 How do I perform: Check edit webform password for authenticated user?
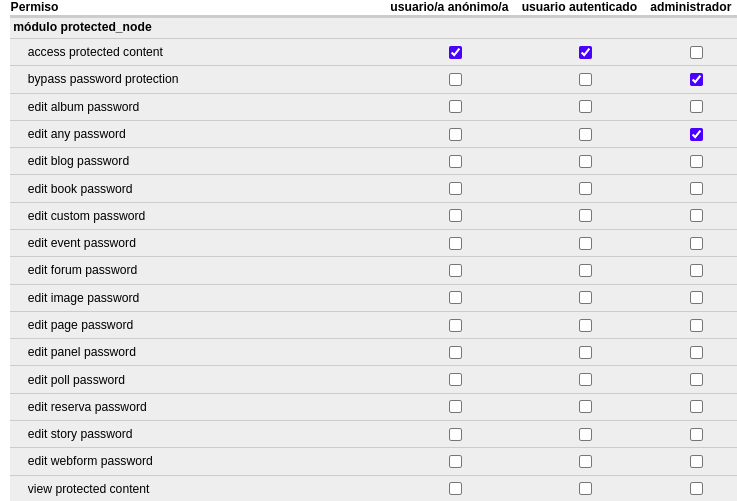tap(585, 461)
